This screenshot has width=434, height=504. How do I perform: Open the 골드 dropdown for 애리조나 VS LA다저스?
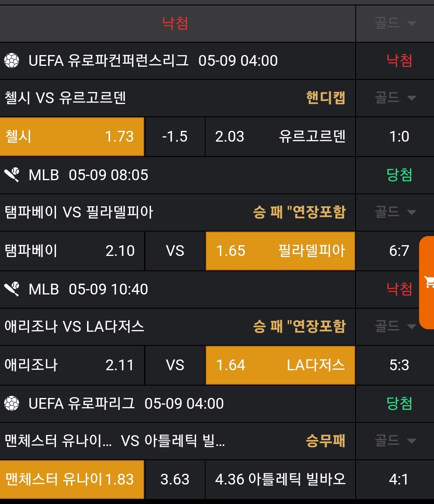395,327
